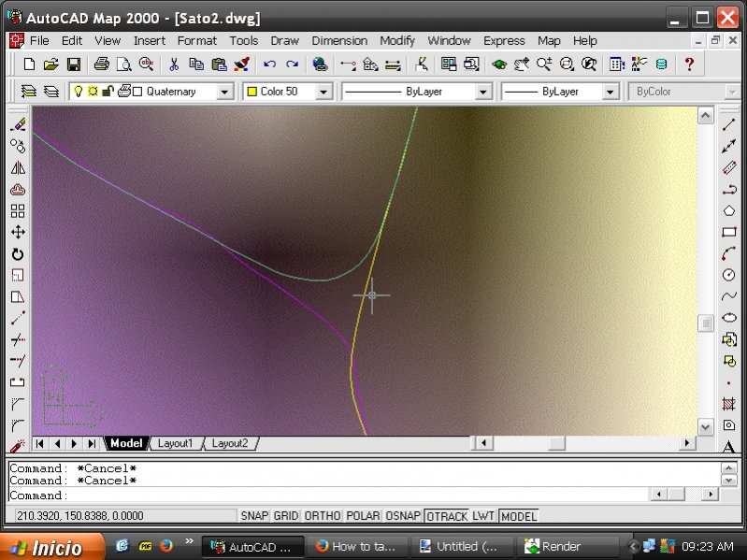Image resolution: width=747 pixels, height=560 pixels.
Task: Open the Dimension menu
Action: [339, 41]
